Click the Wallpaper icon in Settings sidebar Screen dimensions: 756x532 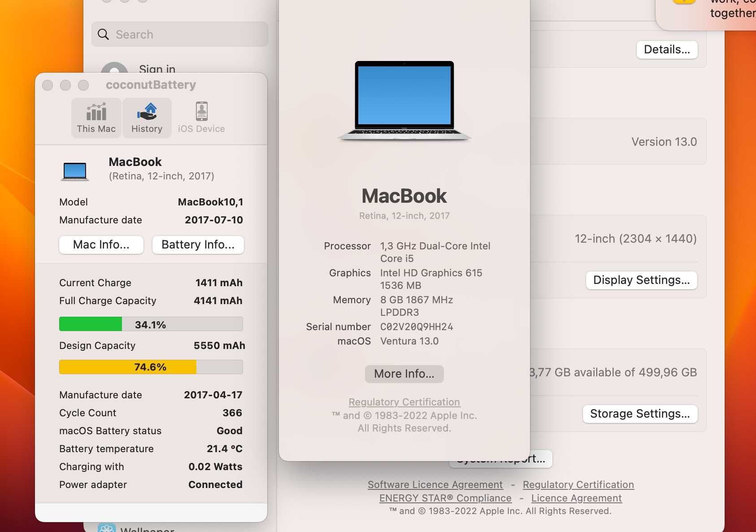tap(107, 528)
